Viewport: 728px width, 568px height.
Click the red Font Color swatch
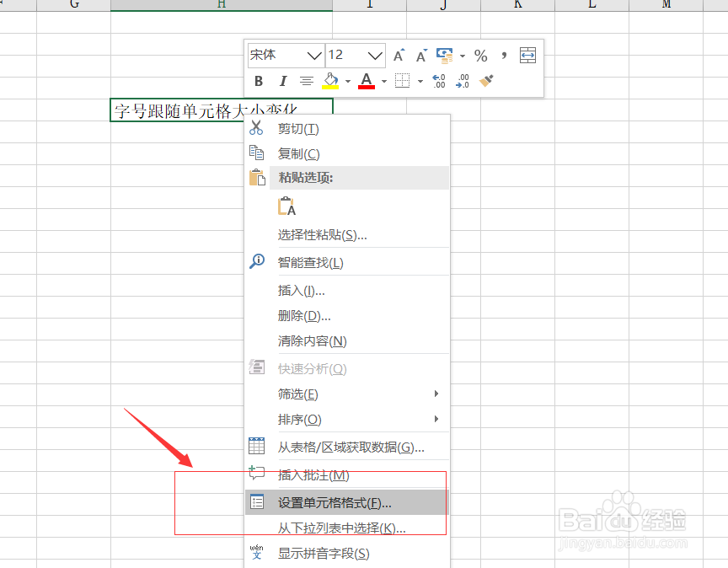tap(368, 81)
